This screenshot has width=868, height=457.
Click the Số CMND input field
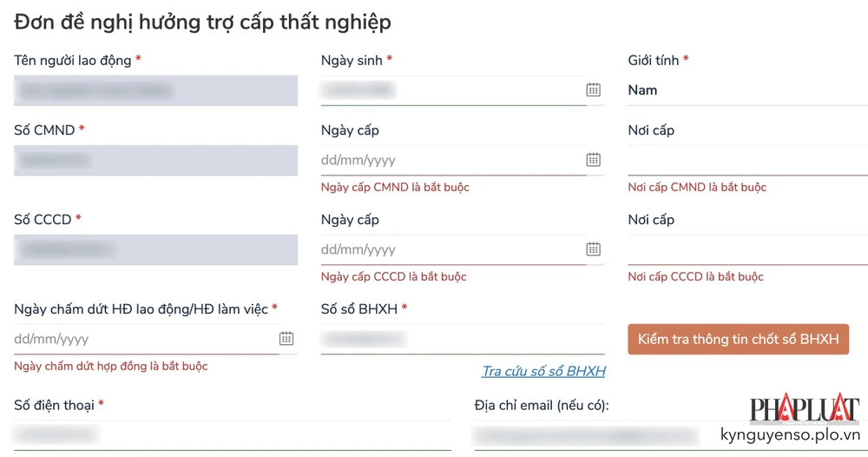[156, 161]
